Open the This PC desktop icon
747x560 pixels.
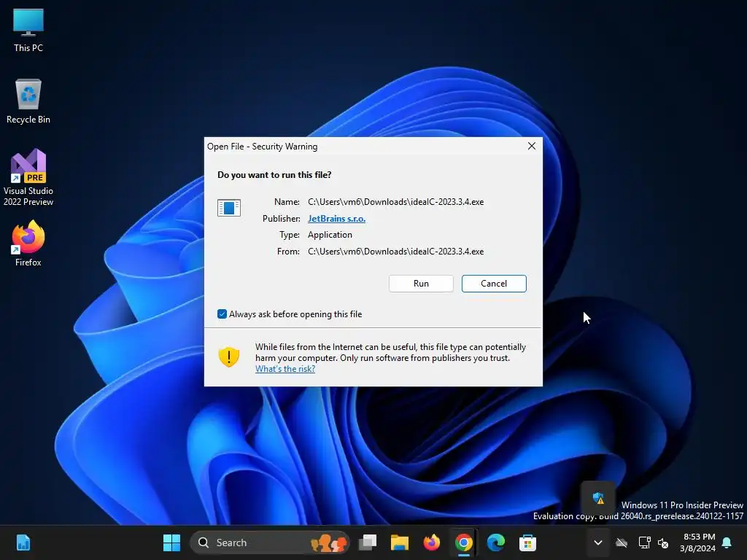(x=28, y=30)
